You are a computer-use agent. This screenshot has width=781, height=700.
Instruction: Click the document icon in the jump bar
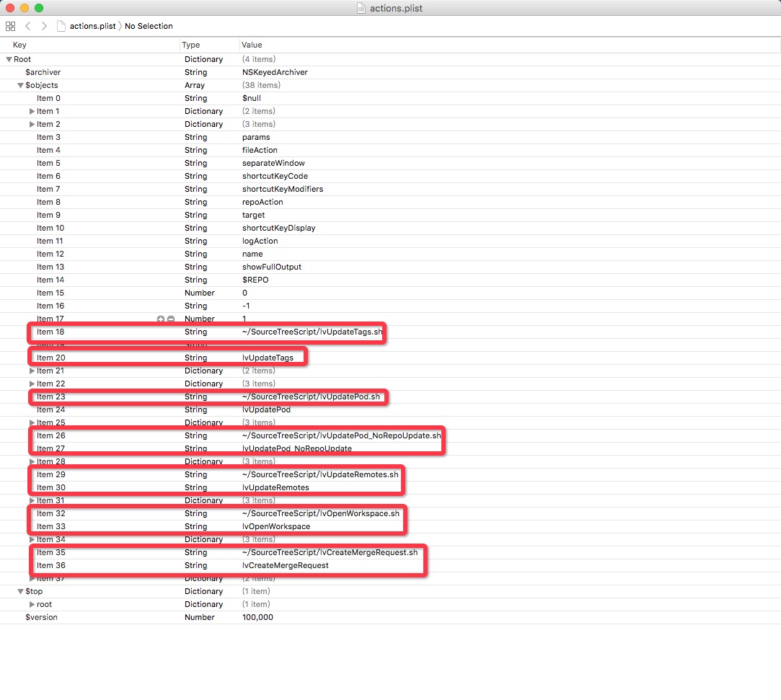62,26
